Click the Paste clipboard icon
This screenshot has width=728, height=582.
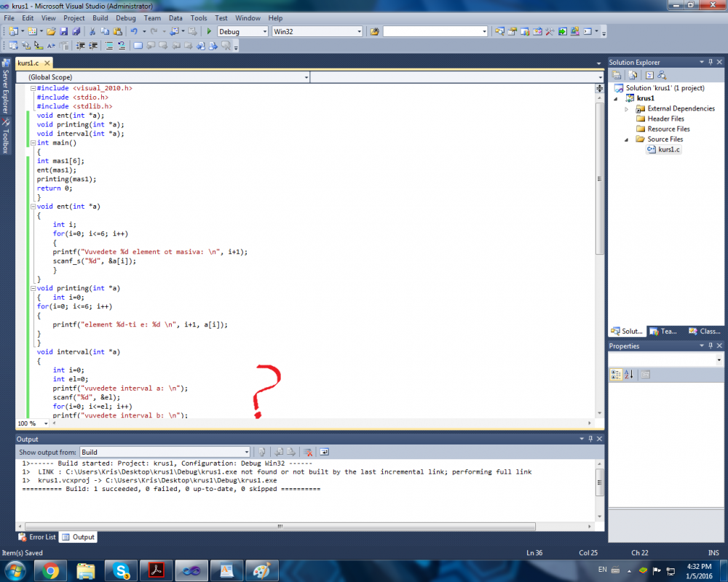click(118, 31)
